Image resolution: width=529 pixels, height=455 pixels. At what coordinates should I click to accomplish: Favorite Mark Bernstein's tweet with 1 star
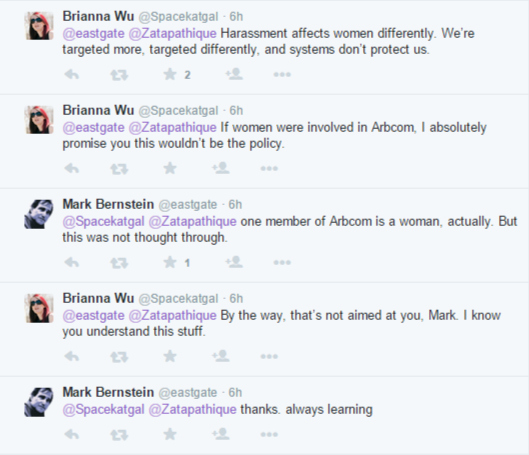click(170, 262)
